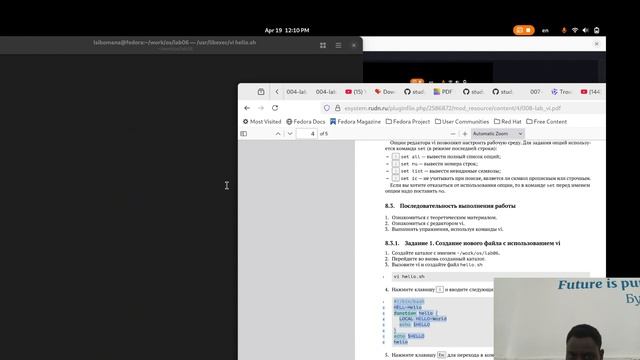This screenshot has height=360, width=640.
Task: Click the volume icon in top bar
Action: pos(585,30)
